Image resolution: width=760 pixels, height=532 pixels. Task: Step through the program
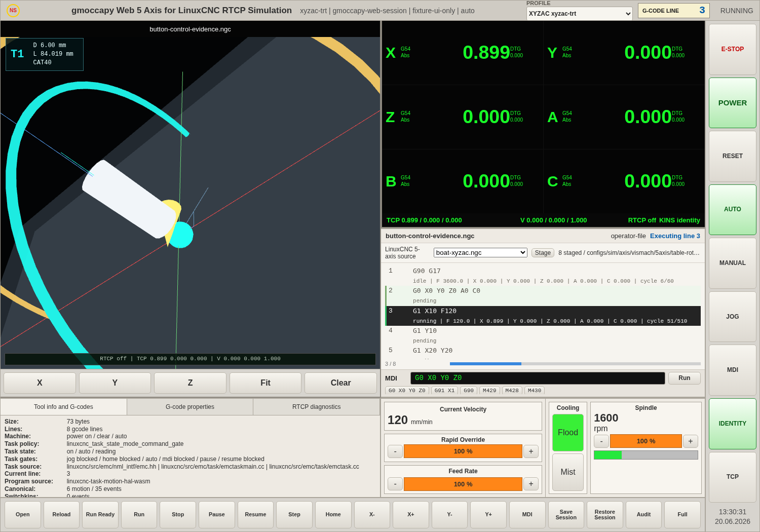(x=294, y=515)
